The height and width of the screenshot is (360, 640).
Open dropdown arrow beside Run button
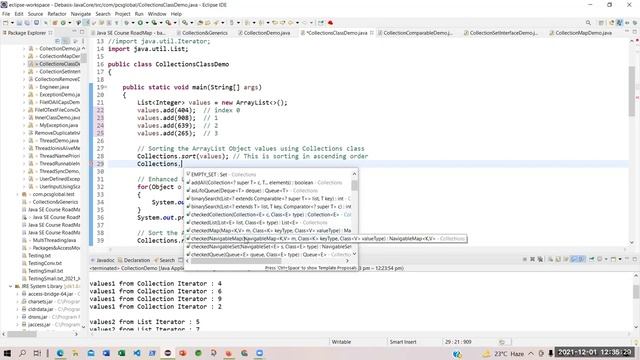coord(147,23)
